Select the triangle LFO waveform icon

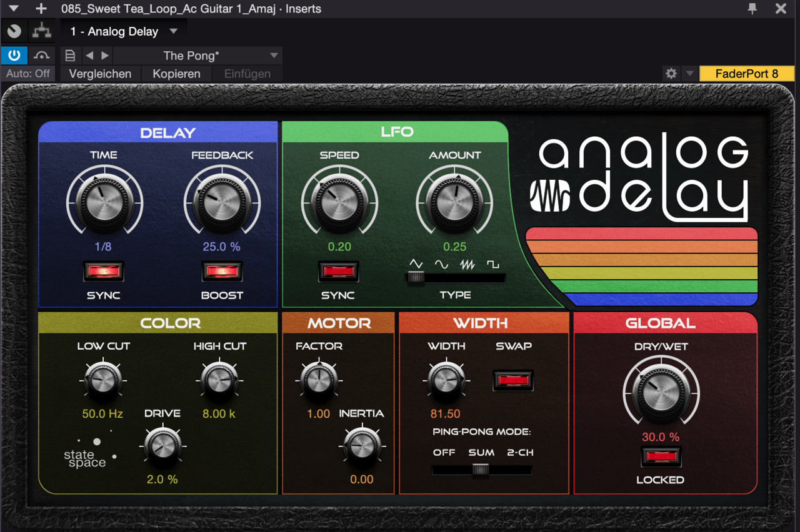pos(416,264)
